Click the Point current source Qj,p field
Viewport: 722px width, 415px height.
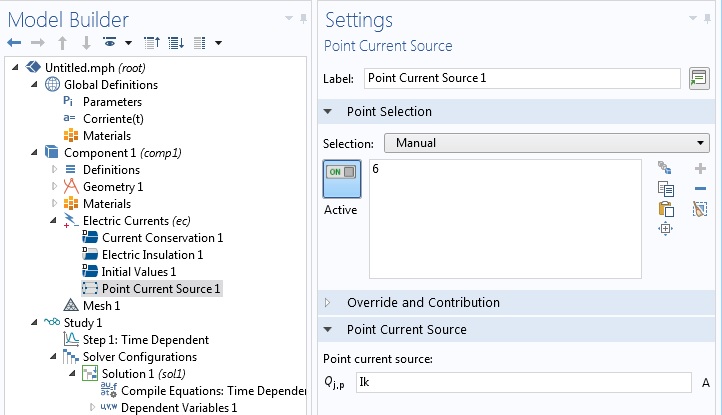(523, 382)
